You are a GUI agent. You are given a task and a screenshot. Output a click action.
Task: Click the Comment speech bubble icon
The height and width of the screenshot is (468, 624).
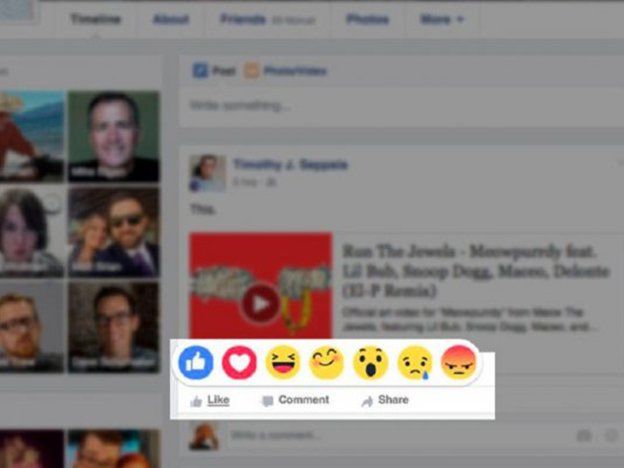pyautogui.click(x=267, y=401)
